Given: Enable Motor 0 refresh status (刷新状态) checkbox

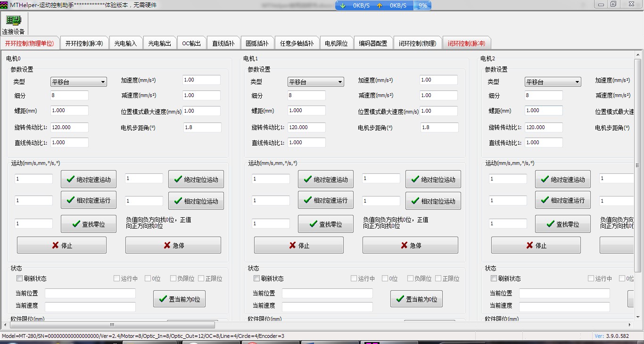Looking at the screenshot, I should [x=20, y=278].
